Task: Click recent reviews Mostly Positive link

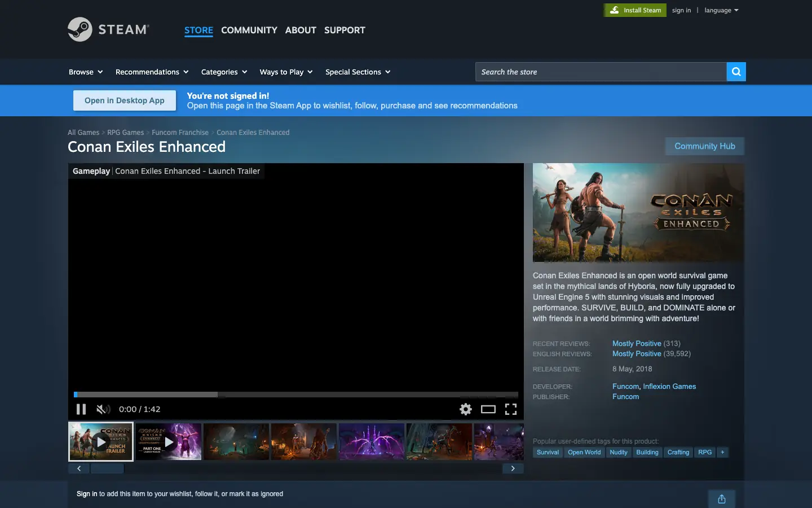Action: 637,343
